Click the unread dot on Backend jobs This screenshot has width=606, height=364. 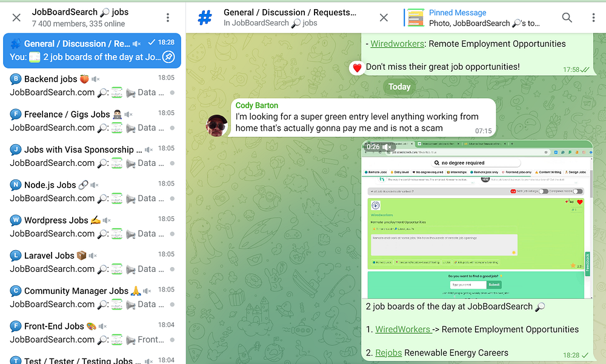(x=172, y=93)
